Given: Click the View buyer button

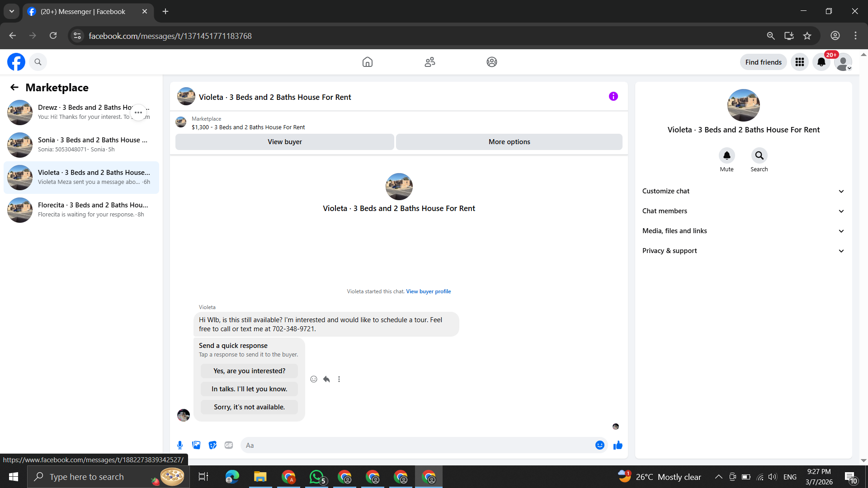Looking at the screenshot, I should (x=285, y=142).
